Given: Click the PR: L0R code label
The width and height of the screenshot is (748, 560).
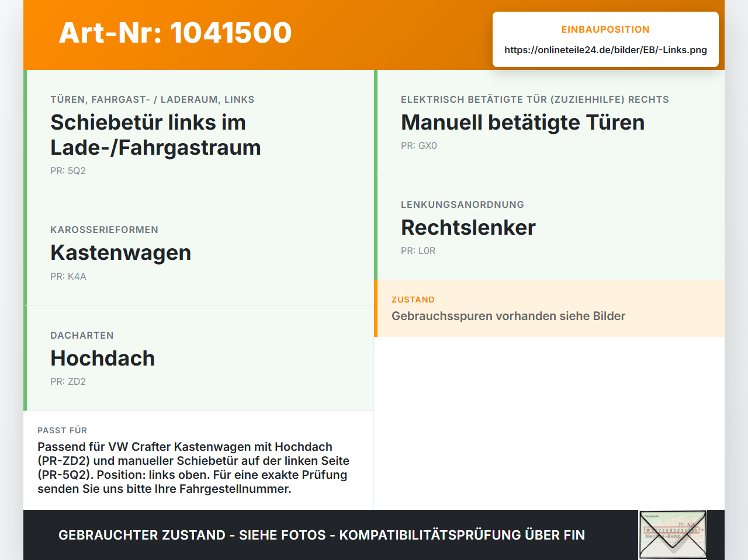Looking at the screenshot, I should [418, 251].
